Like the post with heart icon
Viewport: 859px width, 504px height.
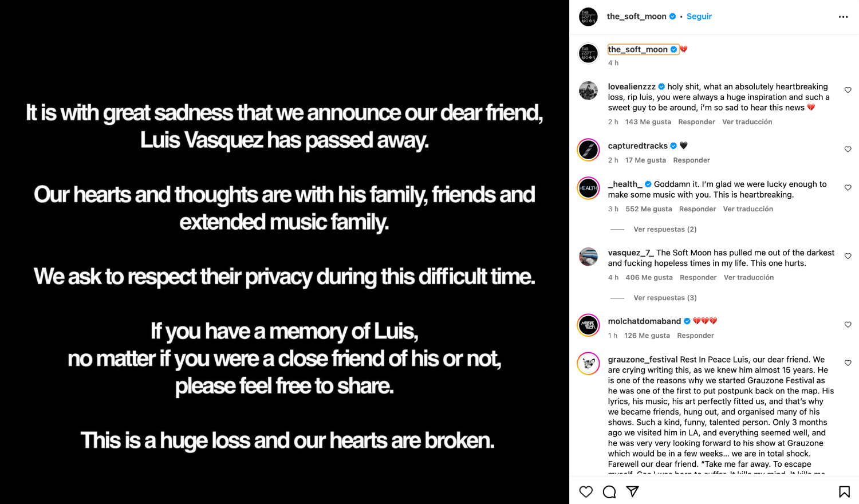586,491
